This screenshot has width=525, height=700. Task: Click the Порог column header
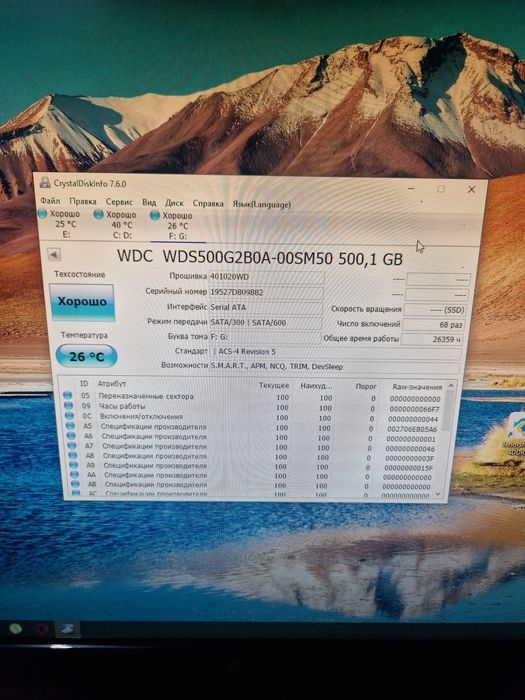(x=366, y=387)
